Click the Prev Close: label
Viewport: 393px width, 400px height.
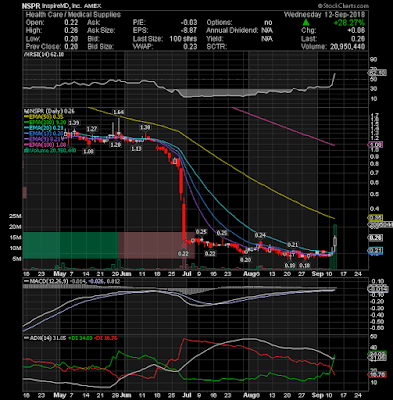pyautogui.click(x=43, y=47)
